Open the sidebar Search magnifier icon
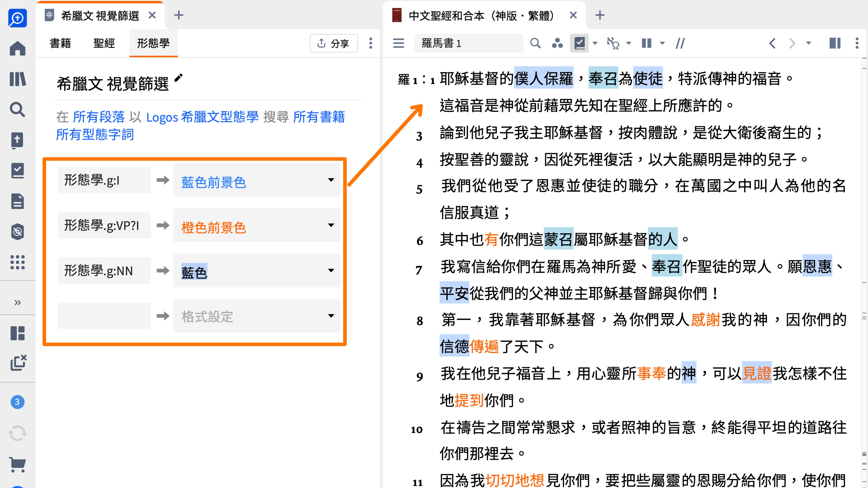 18,109
